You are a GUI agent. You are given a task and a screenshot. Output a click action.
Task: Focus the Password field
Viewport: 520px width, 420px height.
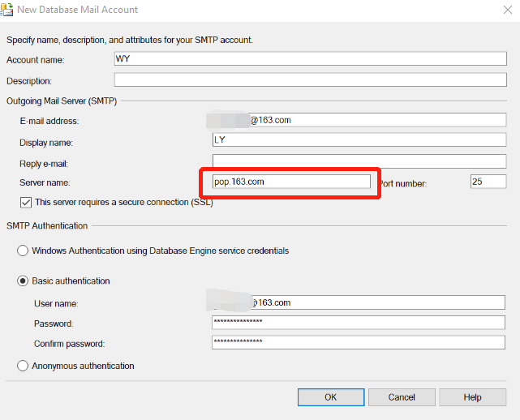pyautogui.click(x=359, y=323)
